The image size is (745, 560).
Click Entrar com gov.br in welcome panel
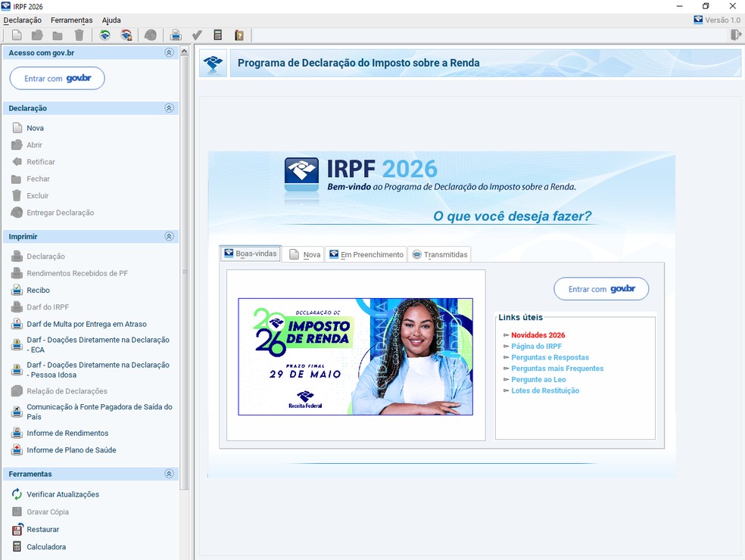click(601, 289)
